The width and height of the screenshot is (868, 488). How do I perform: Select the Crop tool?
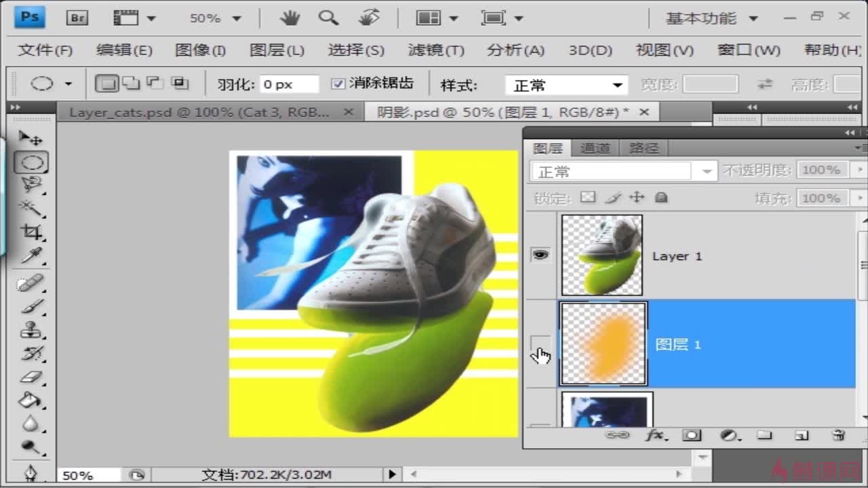tap(31, 232)
